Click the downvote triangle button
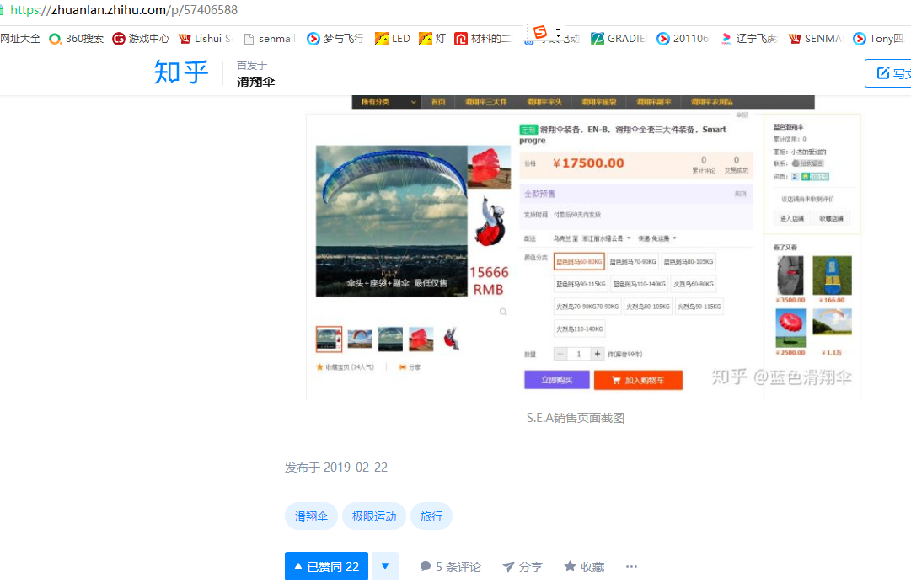This screenshot has height=588, width=911. coord(384,566)
